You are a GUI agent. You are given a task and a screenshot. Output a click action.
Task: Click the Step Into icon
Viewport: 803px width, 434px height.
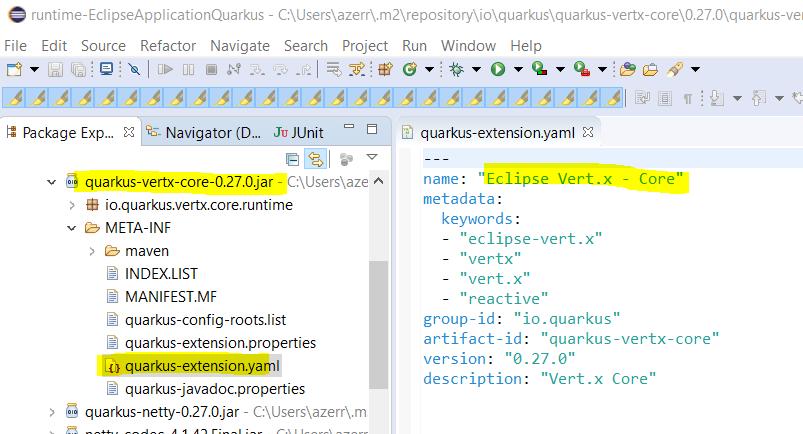pos(257,69)
